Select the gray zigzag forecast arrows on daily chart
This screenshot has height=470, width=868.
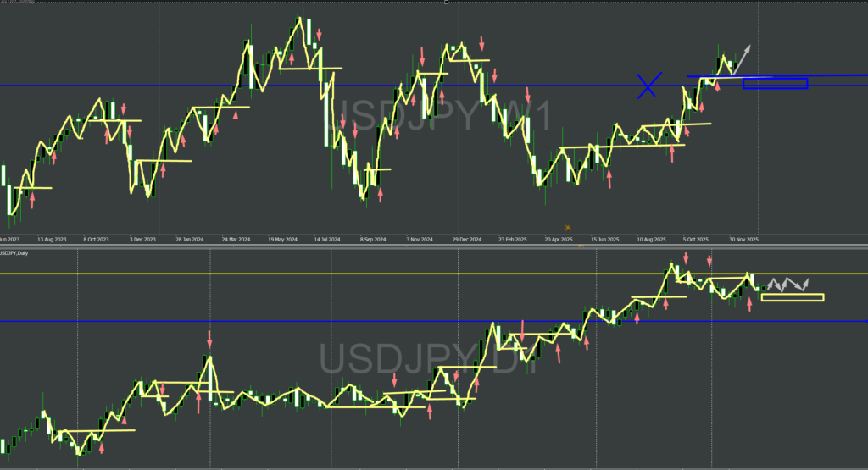pyautogui.click(x=788, y=285)
